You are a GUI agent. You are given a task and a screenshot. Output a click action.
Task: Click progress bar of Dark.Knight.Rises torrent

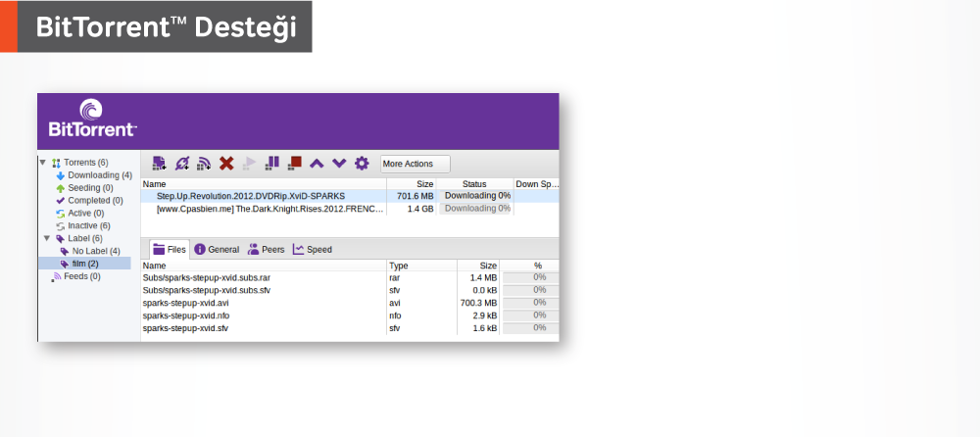tap(477, 208)
